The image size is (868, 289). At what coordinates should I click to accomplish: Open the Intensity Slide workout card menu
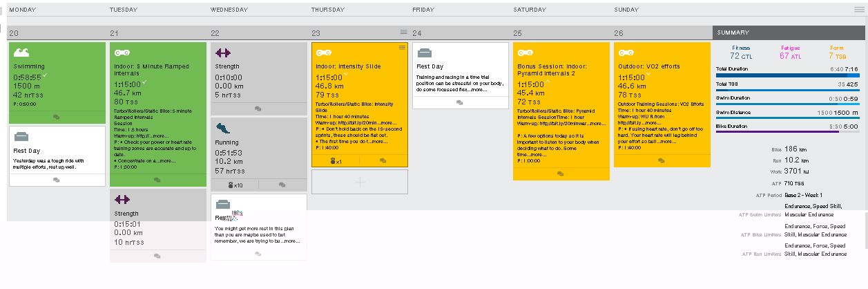pos(402,47)
